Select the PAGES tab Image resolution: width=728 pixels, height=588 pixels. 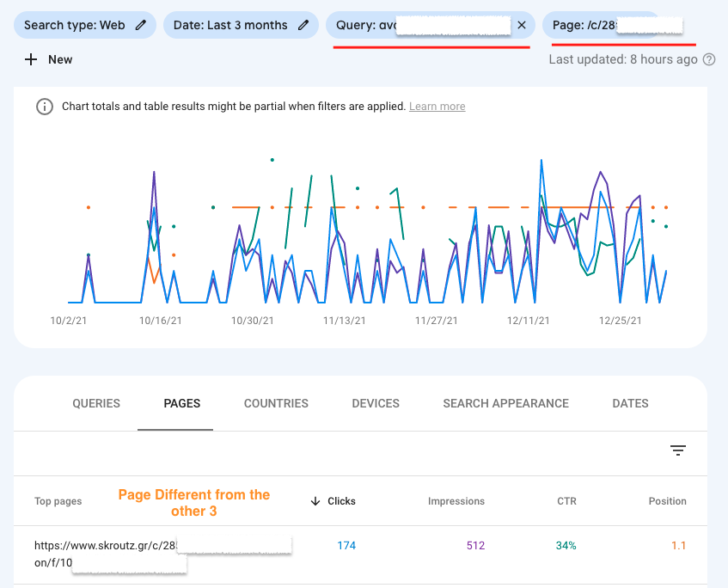182,403
